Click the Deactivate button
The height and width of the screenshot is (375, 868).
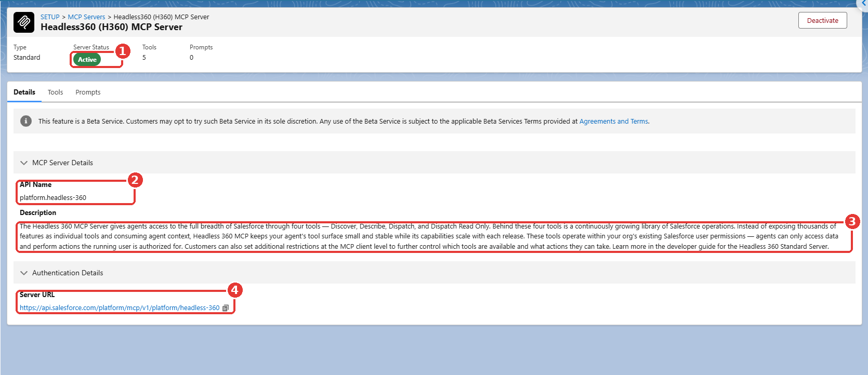pos(823,20)
